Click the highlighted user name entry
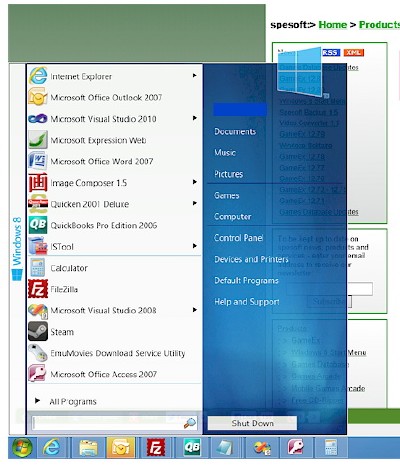This screenshot has height=467, width=400. [240, 109]
